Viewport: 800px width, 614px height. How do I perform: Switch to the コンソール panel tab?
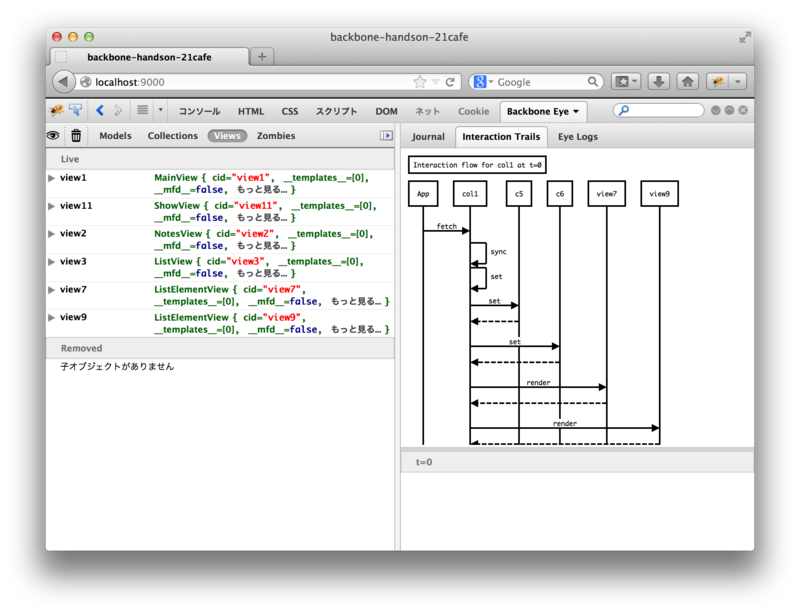coord(199,111)
